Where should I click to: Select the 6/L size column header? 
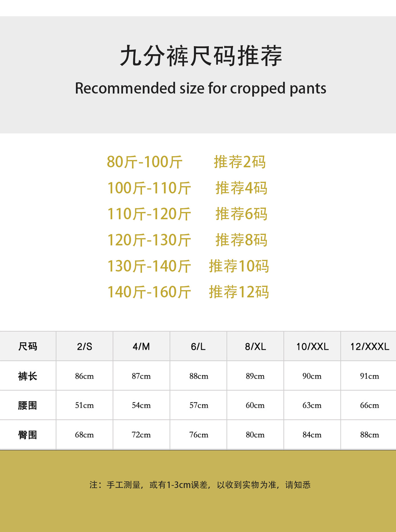click(198, 346)
